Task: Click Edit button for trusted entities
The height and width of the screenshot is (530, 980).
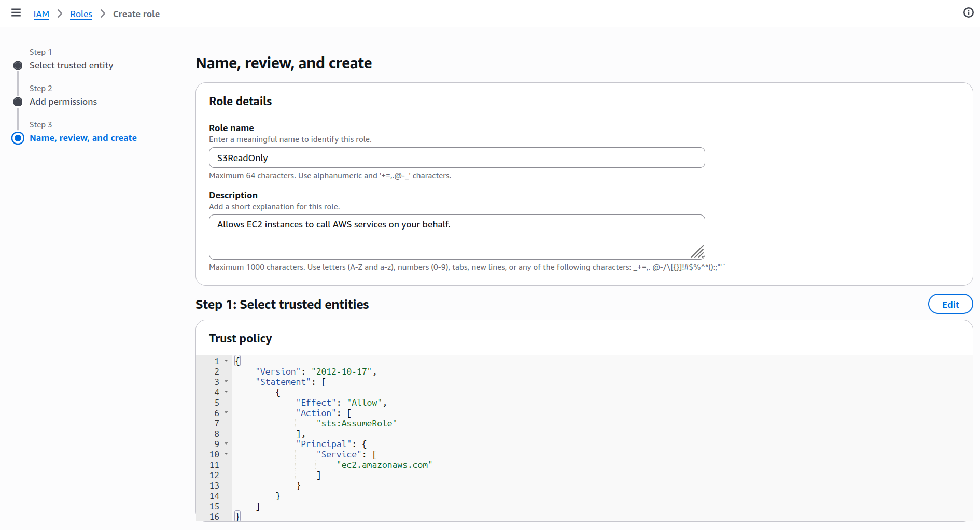Action: click(950, 305)
